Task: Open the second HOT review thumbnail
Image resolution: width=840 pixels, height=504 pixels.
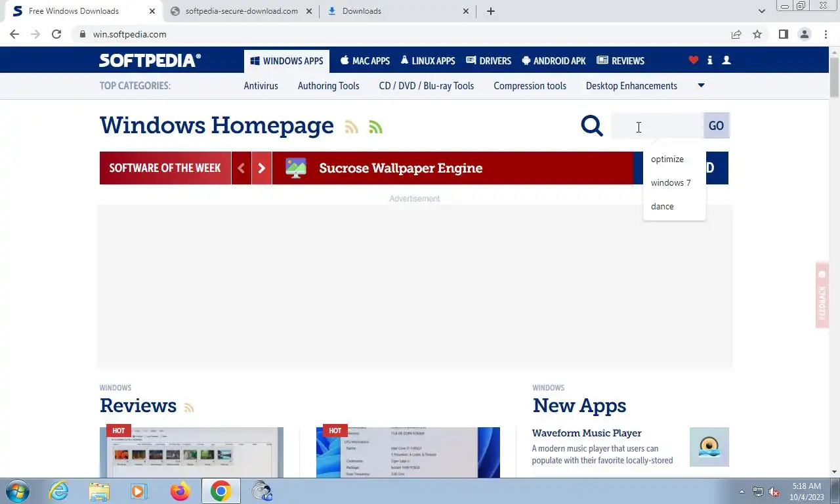Action: pos(408,452)
